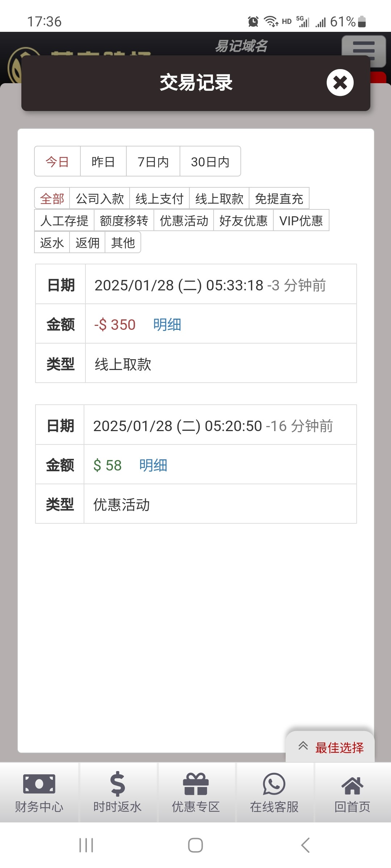Filter by 线上取款 type
The height and width of the screenshot is (868, 391).
(x=219, y=199)
